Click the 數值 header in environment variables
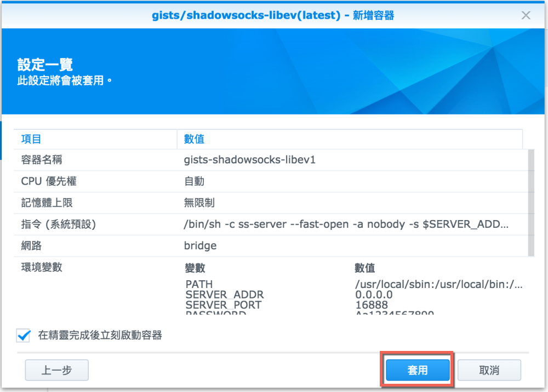The width and height of the screenshot is (548, 392). 364,268
